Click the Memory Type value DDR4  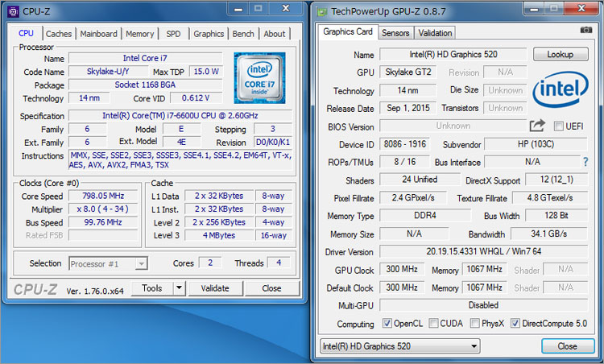[425, 215]
